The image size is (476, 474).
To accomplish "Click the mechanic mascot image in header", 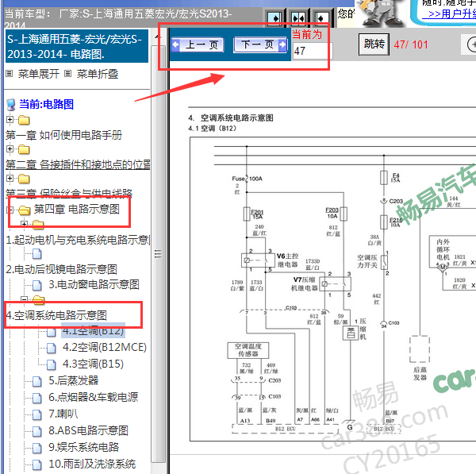I will pos(380,13).
